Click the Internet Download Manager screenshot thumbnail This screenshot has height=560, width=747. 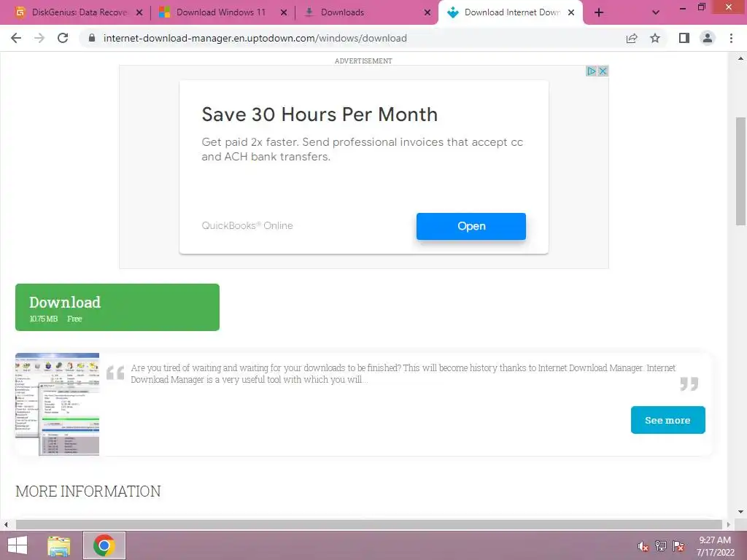coord(57,404)
